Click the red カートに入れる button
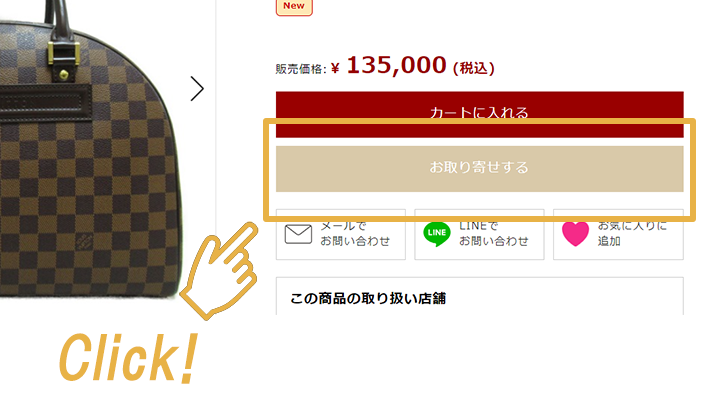The height and width of the screenshot is (407, 708). [x=480, y=114]
